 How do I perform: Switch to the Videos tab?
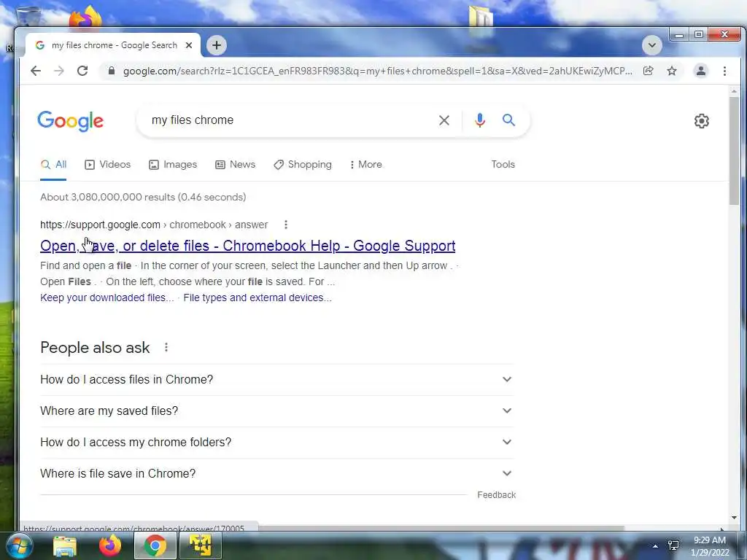point(108,165)
